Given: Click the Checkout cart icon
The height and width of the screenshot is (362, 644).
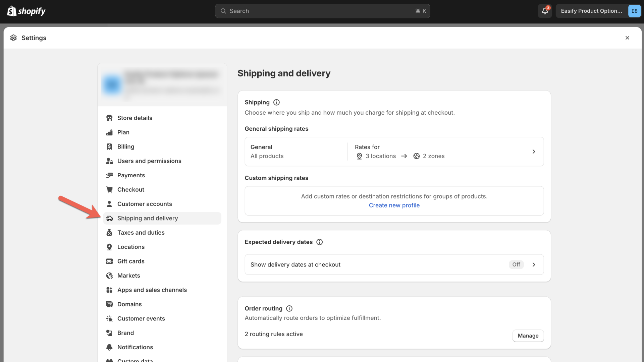Looking at the screenshot, I should (x=109, y=189).
